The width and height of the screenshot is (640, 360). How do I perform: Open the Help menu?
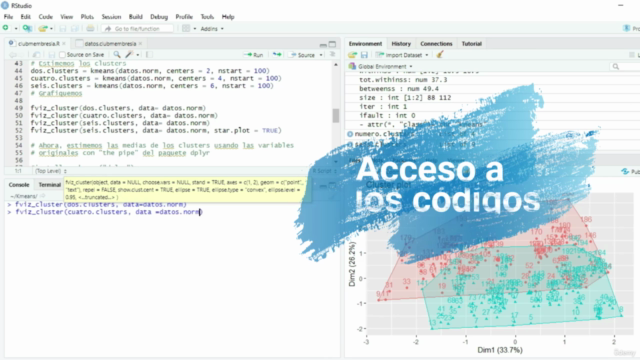[x=228, y=17]
